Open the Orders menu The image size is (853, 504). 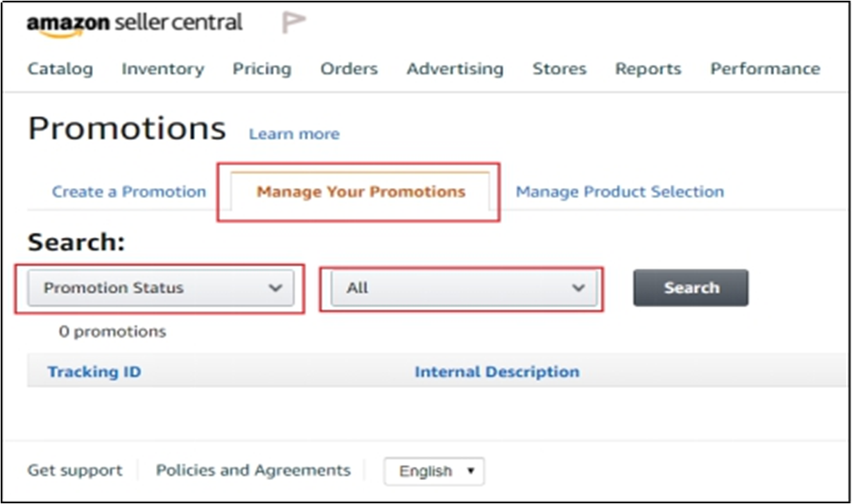(349, 69)
